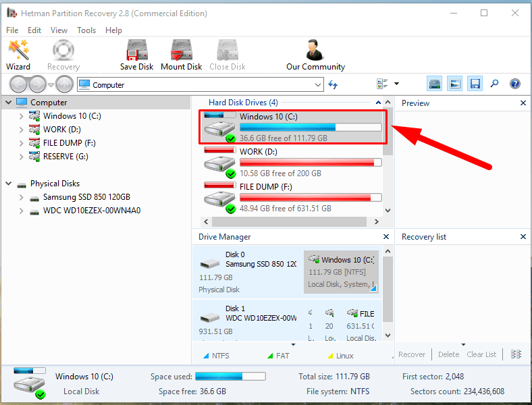Screen dimensions: 532x405
Task: Open the Edit menu
Action: [x=34, y=30]
